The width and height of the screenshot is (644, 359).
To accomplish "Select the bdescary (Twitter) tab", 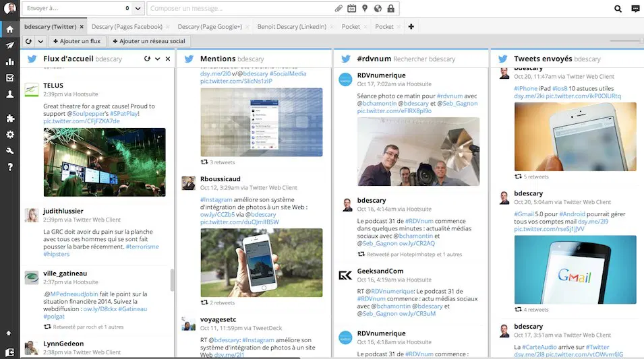I will [50, 27].
